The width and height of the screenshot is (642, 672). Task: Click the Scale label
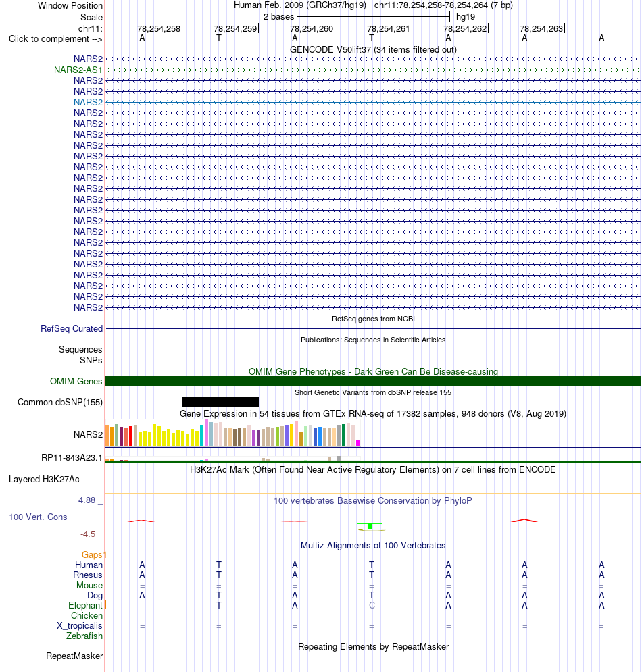click(91, 17)
